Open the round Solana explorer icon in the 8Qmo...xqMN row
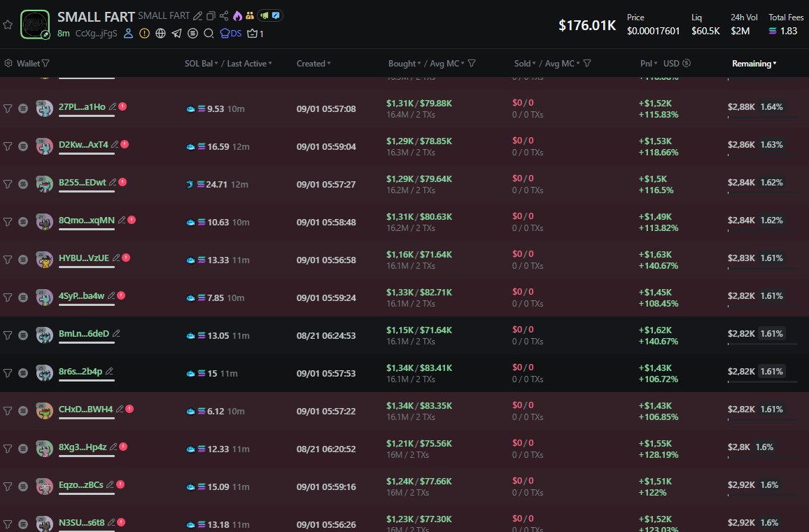 [23, 222]
